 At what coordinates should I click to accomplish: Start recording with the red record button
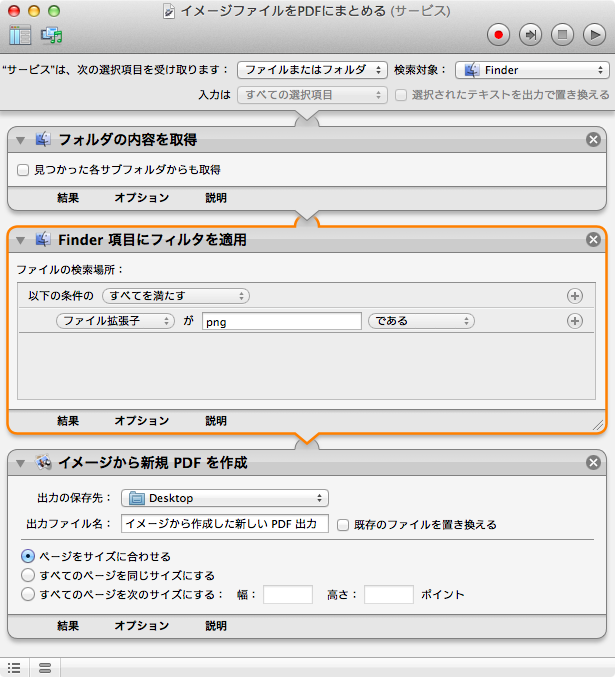(498, 35)
